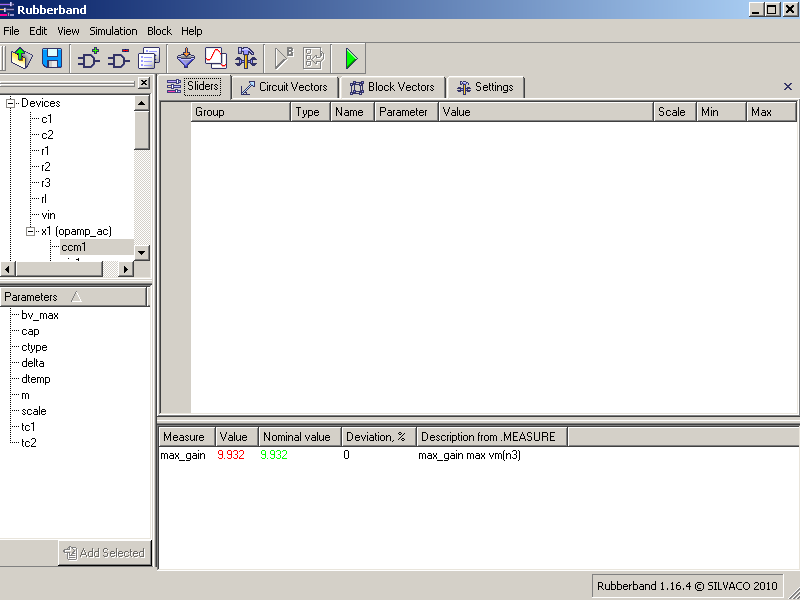
Task: Click the add device icon with green plus
Action: (x=89, y=58)
